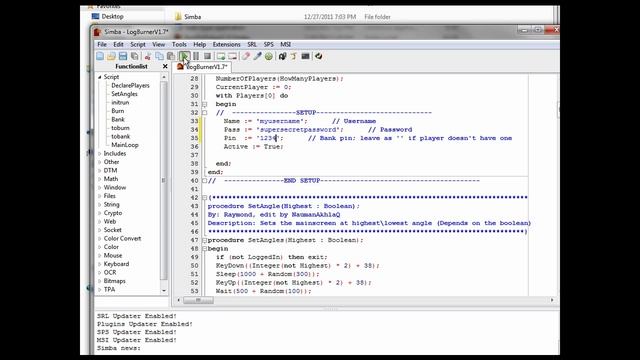Expand the Web tree node

coord(100,222)
